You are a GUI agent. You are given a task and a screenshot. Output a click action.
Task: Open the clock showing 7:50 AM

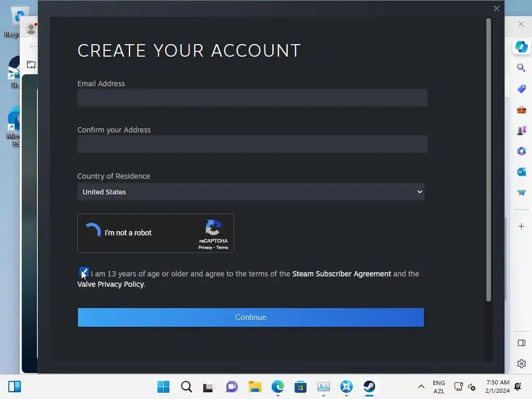pos(497,387)
